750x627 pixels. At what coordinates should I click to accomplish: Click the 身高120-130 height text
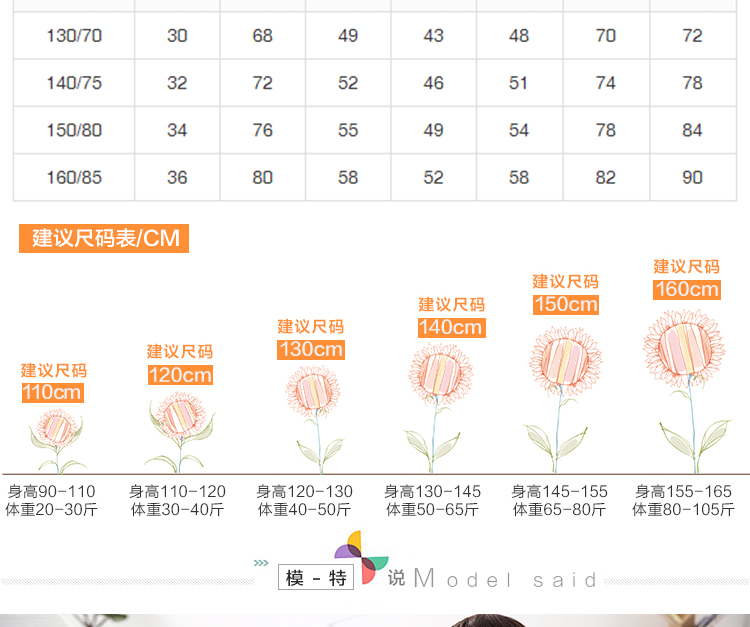[304, 491]
